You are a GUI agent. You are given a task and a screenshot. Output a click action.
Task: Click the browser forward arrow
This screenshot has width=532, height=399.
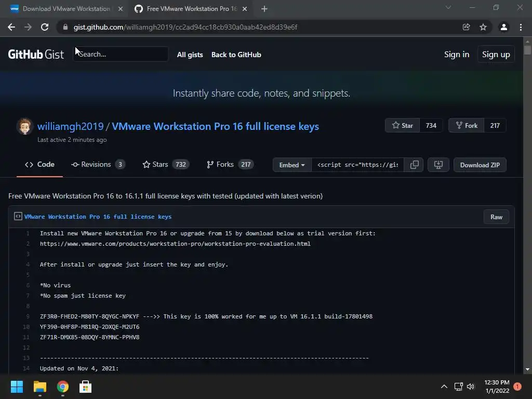coord(28,27)
